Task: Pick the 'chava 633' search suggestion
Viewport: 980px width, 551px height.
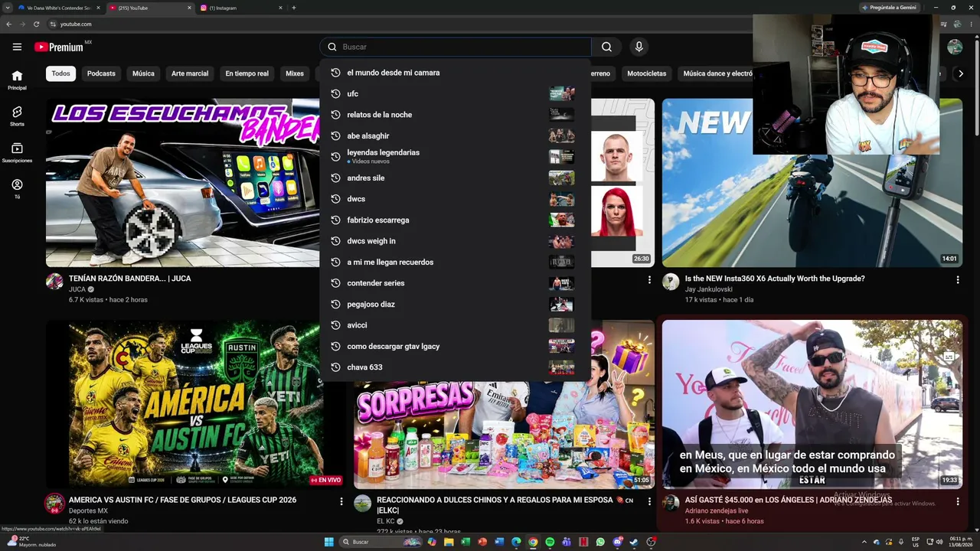Action: tap(456, 367)
